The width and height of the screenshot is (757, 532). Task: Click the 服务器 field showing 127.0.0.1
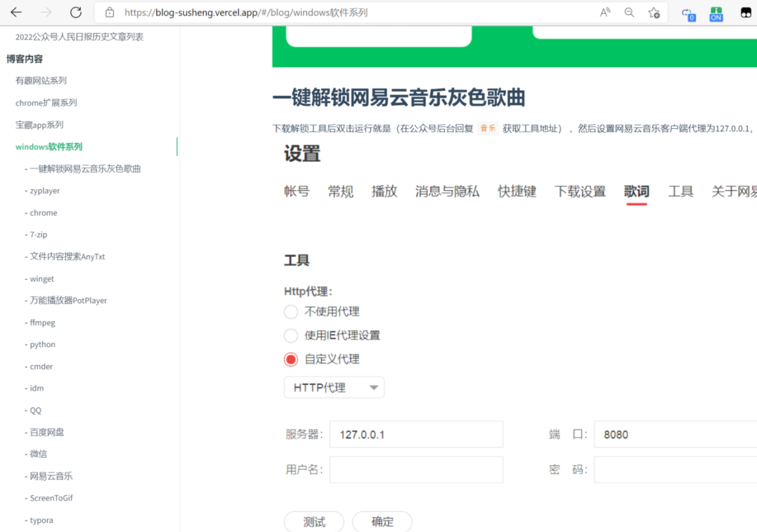click(x=416, y=434)
